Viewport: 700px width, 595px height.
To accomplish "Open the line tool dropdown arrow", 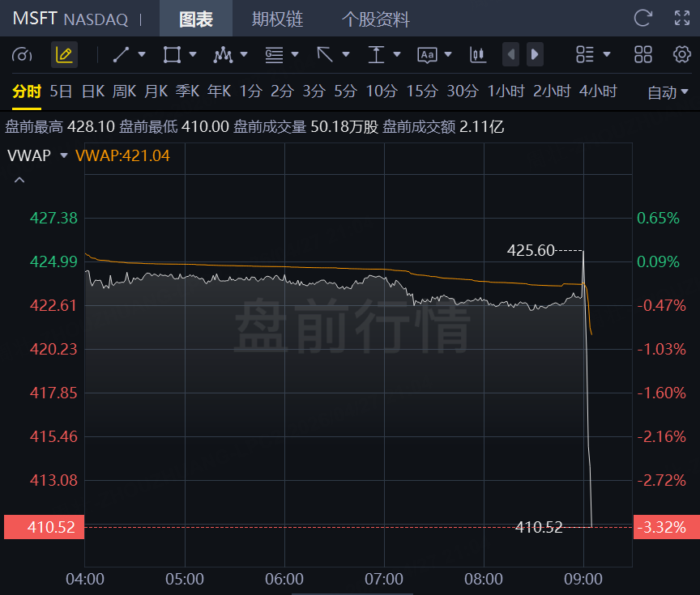I will (142, 54).
